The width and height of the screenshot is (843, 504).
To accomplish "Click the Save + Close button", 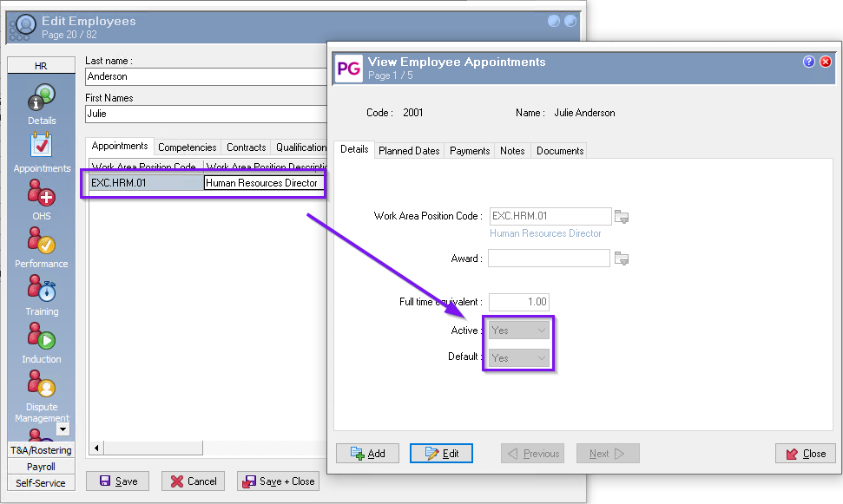I will 279,481.
